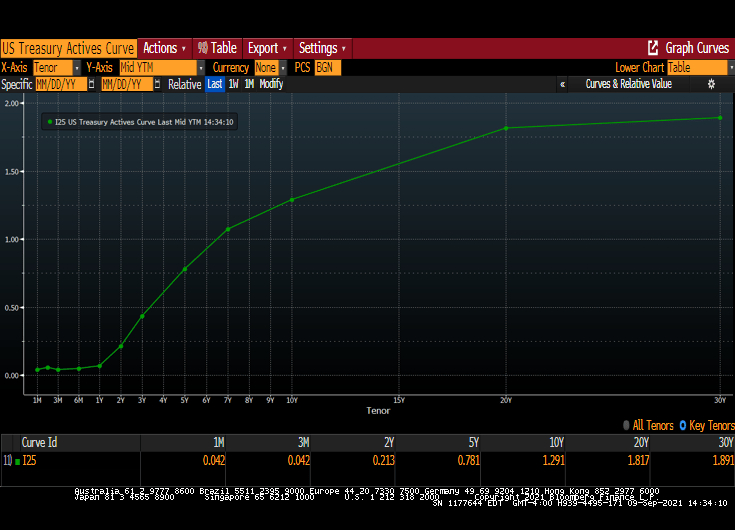
Task: Click the Graph Curves pop-out icon
Action: click(x=653, y=48)
